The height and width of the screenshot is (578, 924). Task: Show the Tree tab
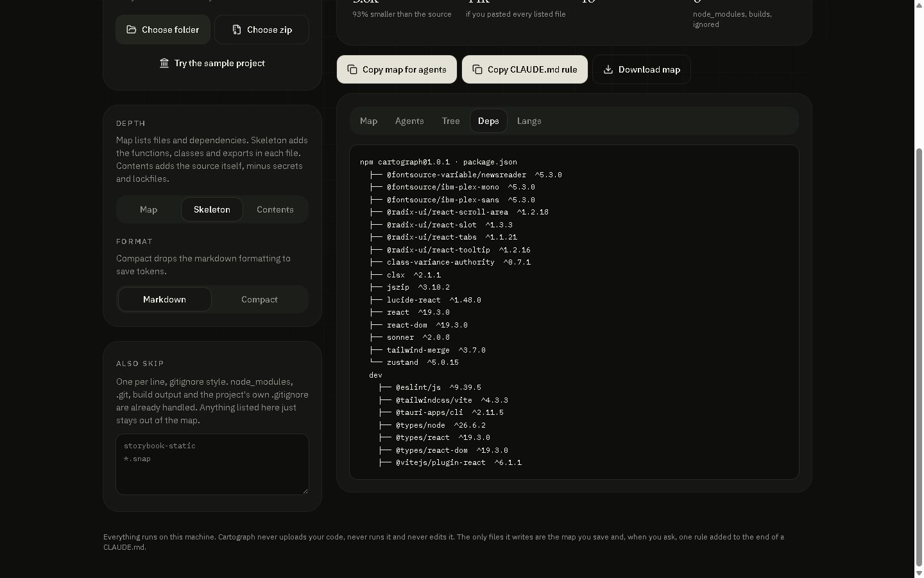click(x=450, y=121)
